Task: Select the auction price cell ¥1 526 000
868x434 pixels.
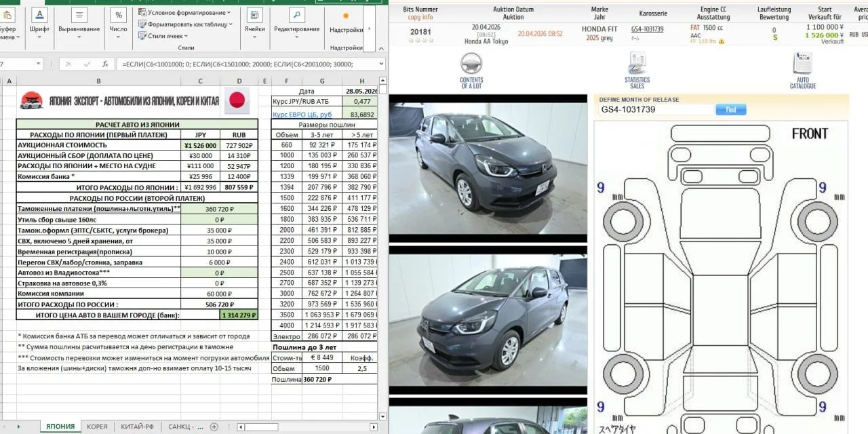Action: point(201,145)
